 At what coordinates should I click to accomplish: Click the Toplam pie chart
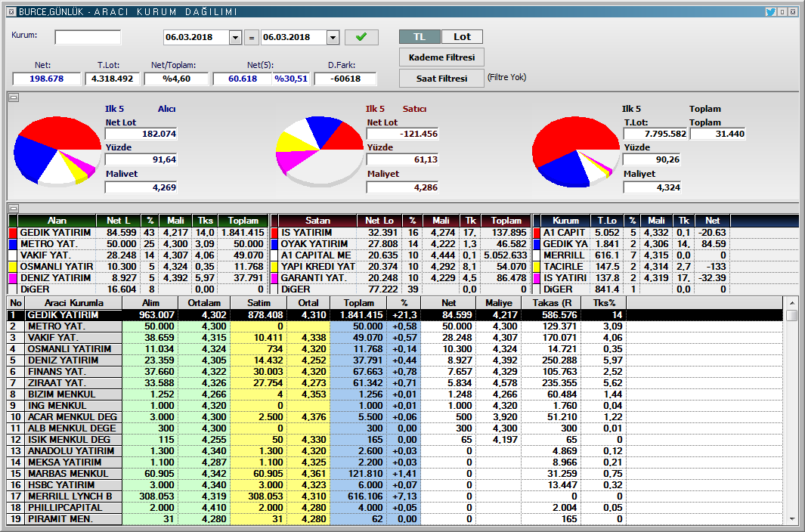click(575, 151)
